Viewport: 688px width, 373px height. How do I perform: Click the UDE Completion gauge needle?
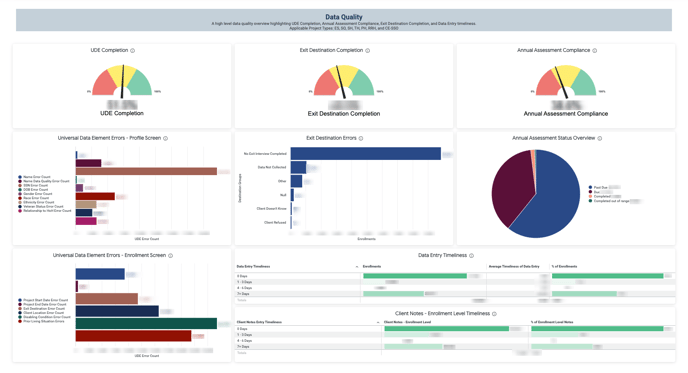pos(122,81)
